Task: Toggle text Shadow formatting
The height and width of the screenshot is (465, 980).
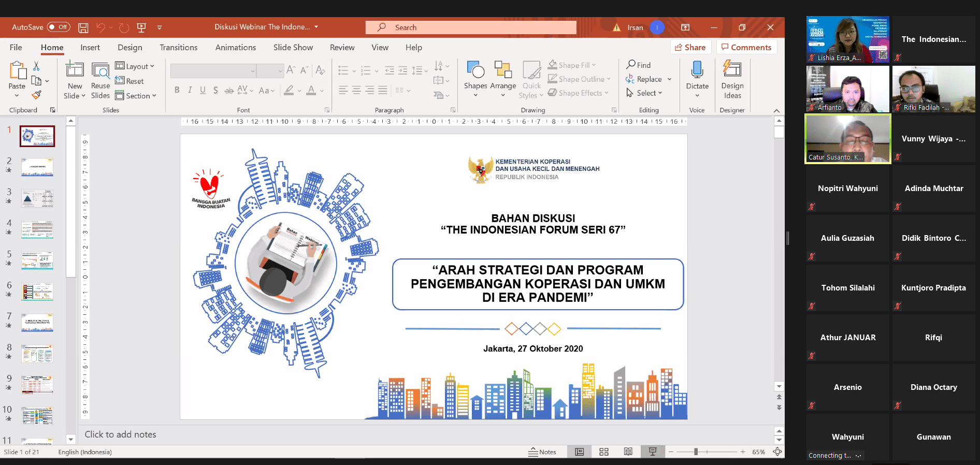Action: point(215,90)
